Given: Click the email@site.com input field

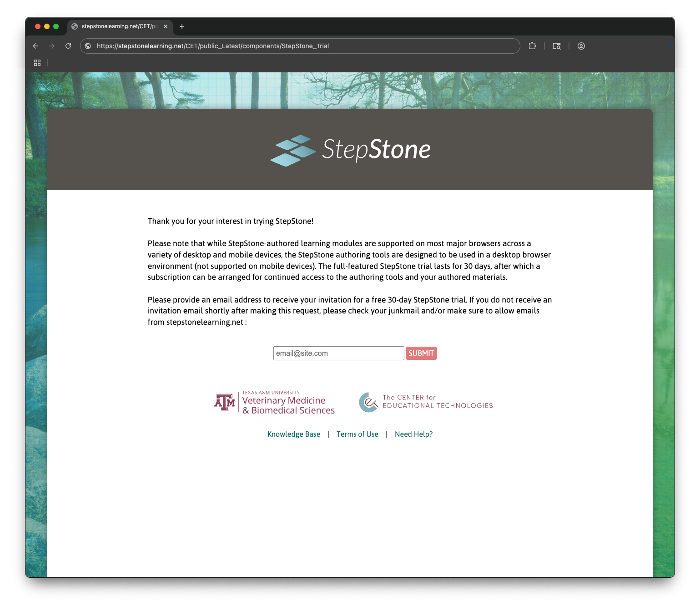Looking at the screenshot, I should coord(339,353).
